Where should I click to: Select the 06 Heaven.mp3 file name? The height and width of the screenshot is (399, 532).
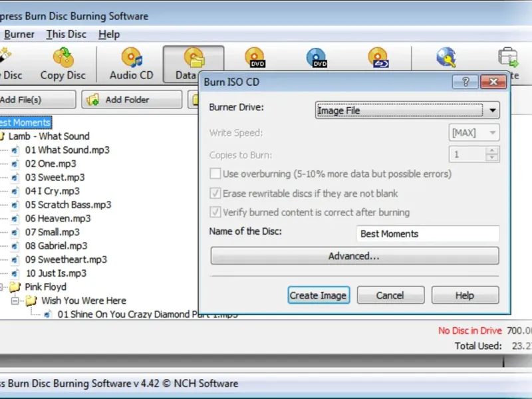58,219
